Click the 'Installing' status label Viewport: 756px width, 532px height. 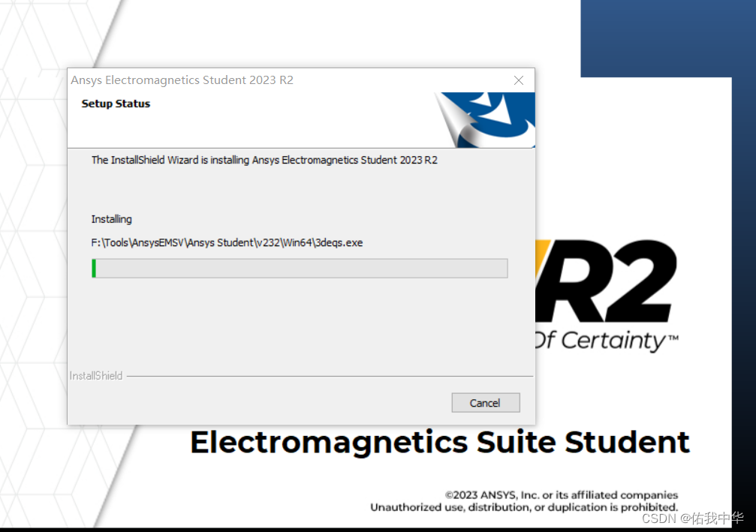pos(111,219)
